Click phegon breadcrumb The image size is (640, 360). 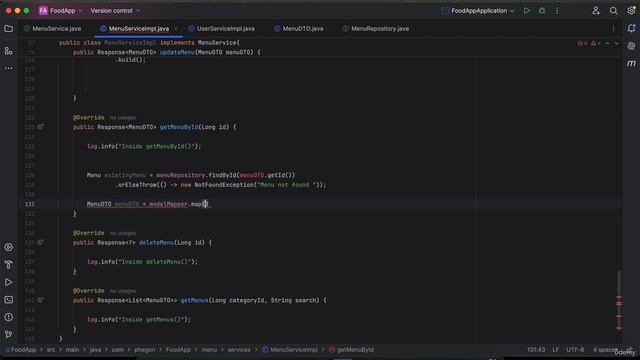[144, 350]
